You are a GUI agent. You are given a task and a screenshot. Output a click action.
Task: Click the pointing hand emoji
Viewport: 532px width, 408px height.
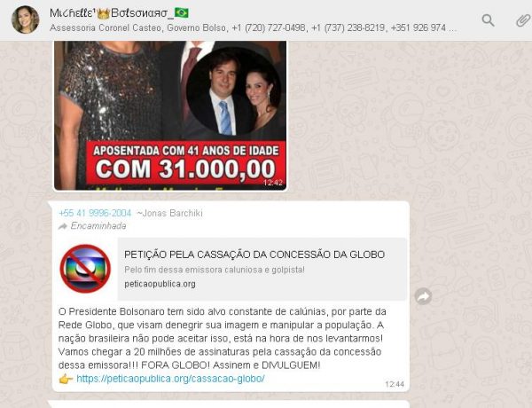[66, 379]
